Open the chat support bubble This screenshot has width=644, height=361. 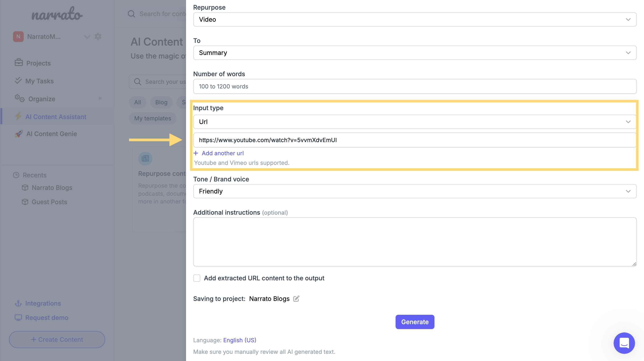tap(624, 343)
